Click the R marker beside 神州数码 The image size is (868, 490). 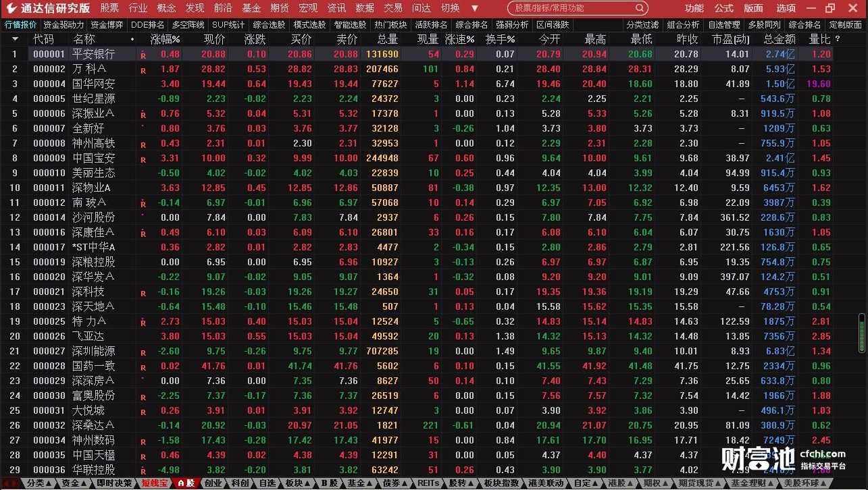[x=143, y=441]
